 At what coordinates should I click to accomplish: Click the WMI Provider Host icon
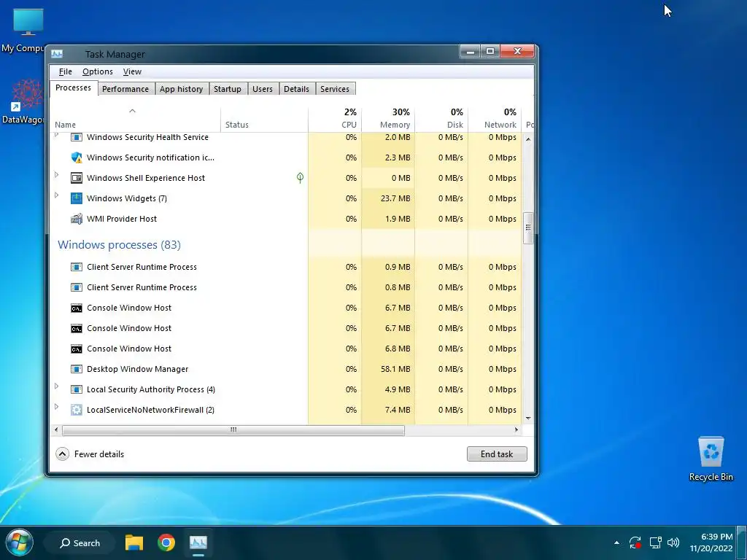76,219
